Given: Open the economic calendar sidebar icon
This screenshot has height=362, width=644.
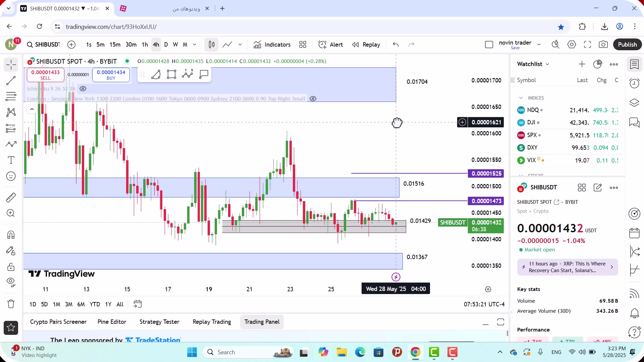Looking at the screenshot, I should pos(634,233).
